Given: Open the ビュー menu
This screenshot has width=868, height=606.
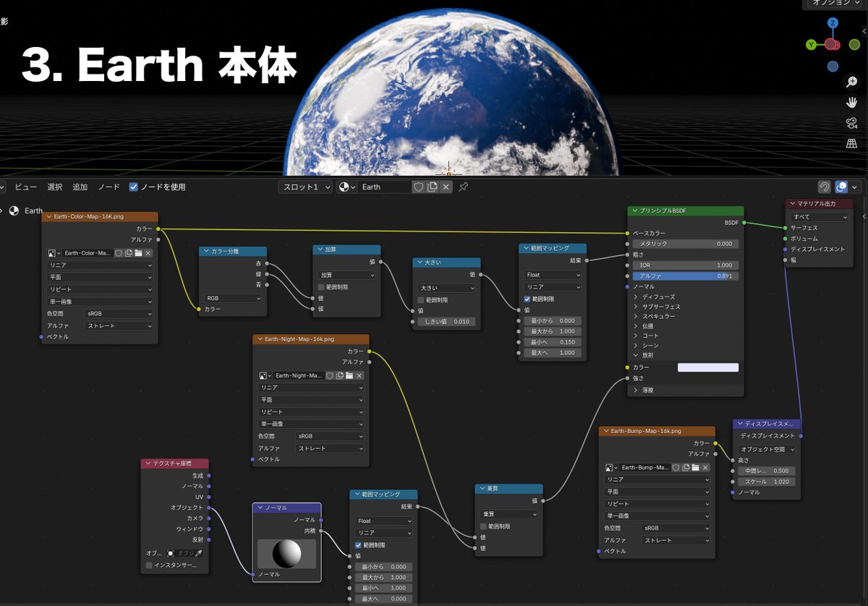Looking at the screenshot, I should pos(25,187).
